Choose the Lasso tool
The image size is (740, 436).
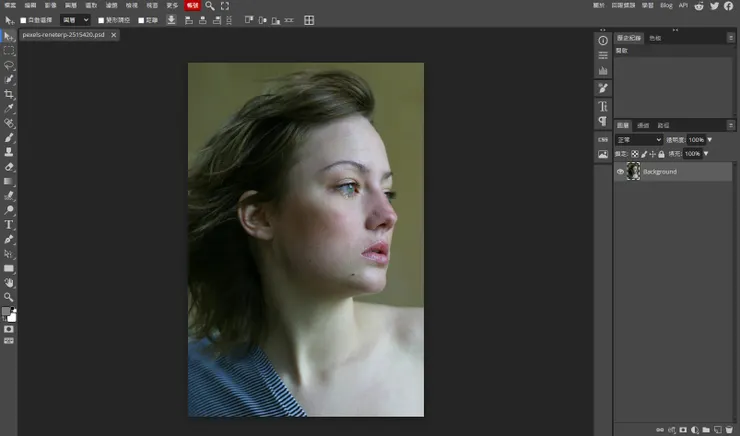pos(9,64)
